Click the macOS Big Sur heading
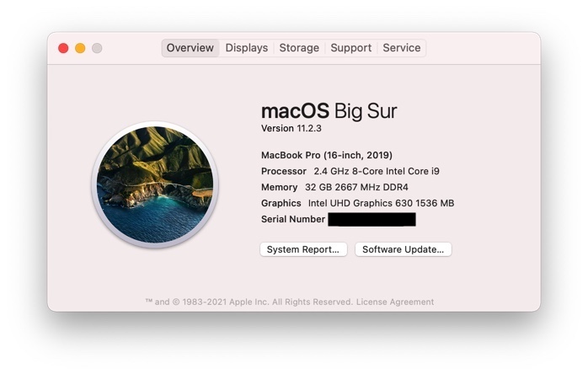This screenshot has width=588, height=374. (x=329, y=111)
